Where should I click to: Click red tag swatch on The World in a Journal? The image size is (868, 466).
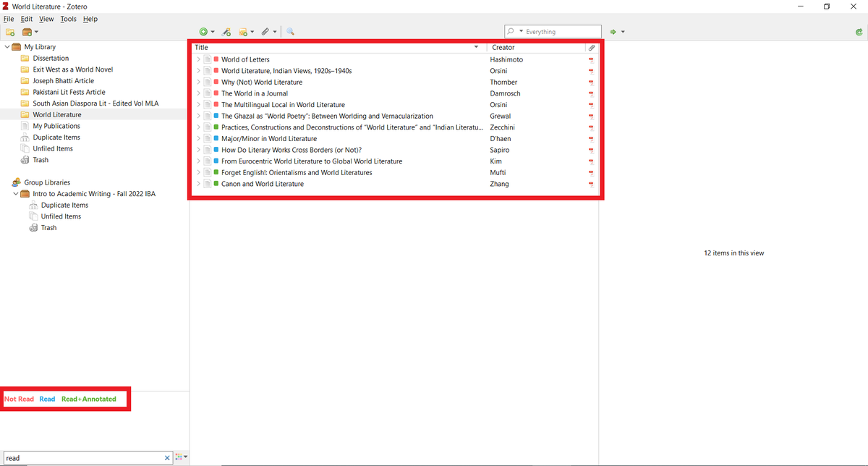[x=216, y=93]
